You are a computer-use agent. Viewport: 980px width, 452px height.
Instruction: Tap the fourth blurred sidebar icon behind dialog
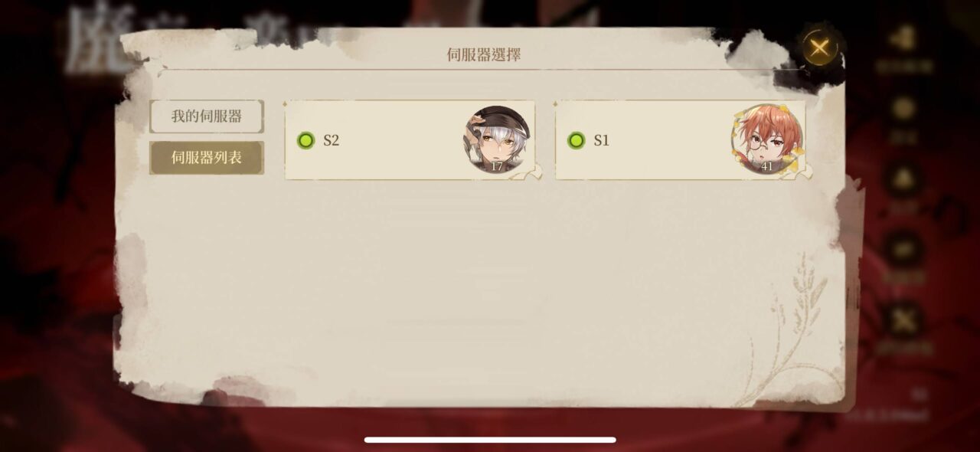click(x=904, y=250)
